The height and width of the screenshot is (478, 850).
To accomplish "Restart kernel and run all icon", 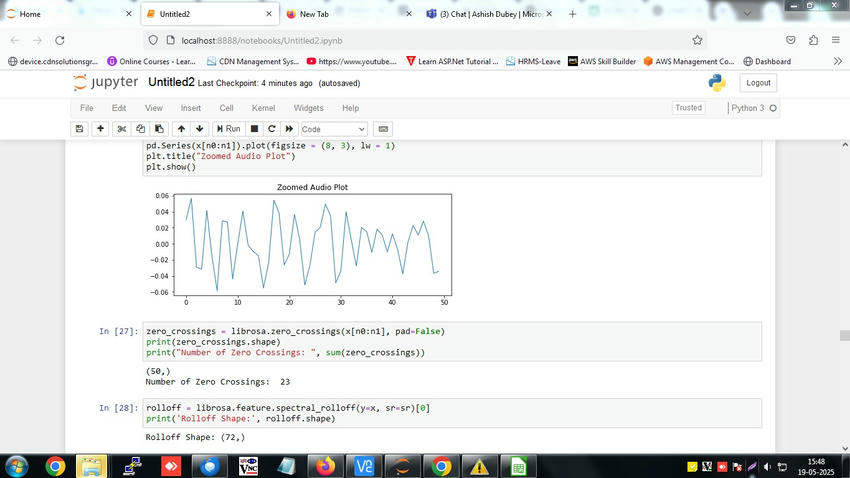I will 289,129.
